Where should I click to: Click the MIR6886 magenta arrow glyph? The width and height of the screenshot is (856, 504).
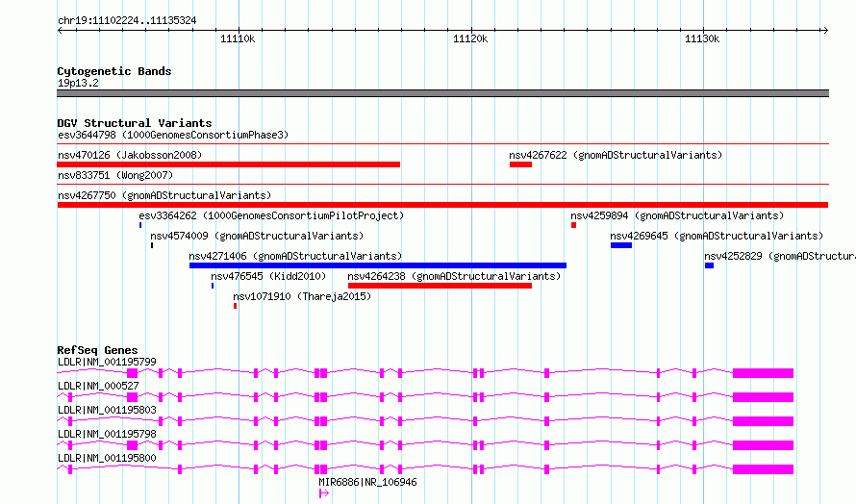pyautogui.click(x=324, y=493)
